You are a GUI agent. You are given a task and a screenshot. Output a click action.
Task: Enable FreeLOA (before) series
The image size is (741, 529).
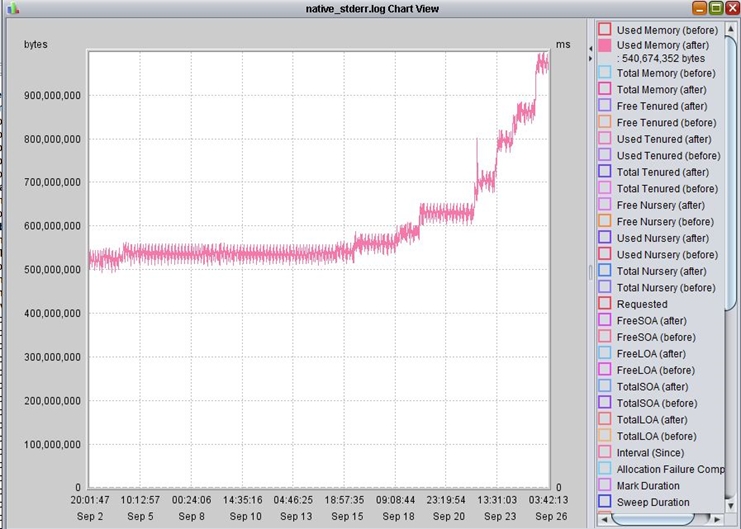click(604, 370)
